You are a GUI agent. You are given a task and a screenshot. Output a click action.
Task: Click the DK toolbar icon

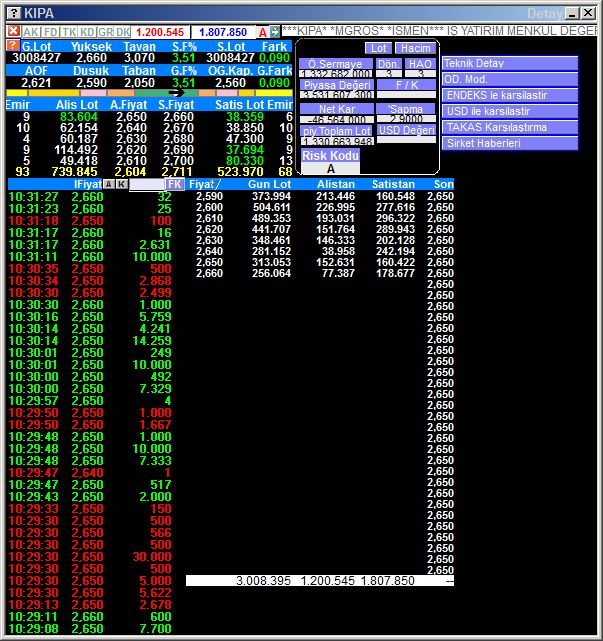tap(122, 32)
